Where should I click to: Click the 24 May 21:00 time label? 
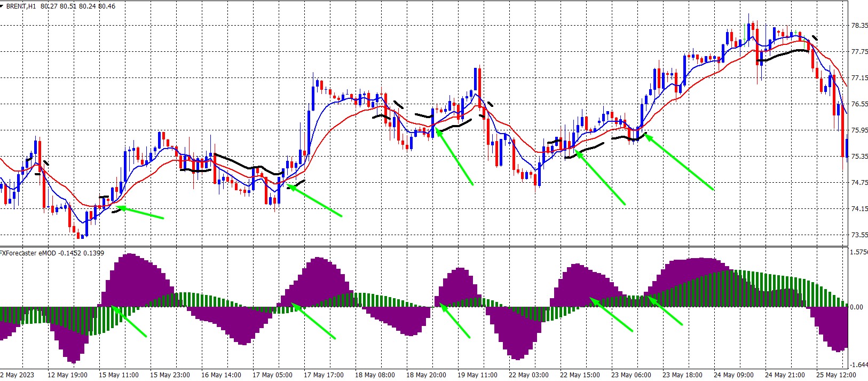point(785,375)
